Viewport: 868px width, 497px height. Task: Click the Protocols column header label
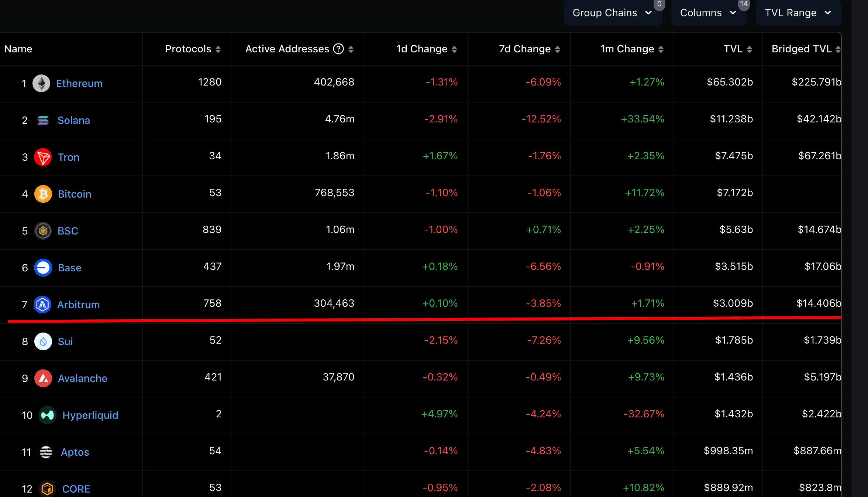188,49
